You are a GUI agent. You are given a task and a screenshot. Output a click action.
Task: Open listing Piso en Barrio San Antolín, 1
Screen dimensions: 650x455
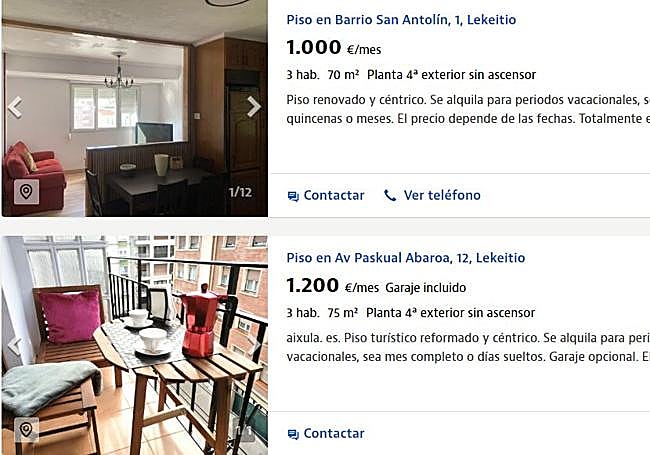coord(401,19)
